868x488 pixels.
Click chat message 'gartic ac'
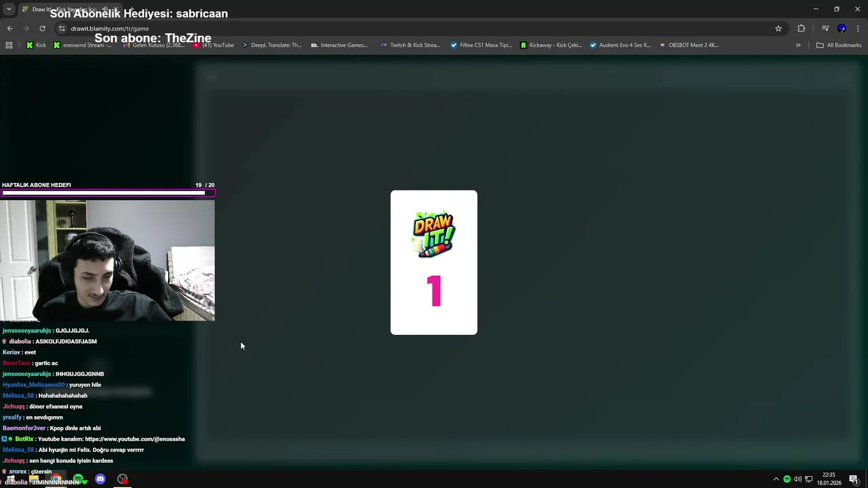(x=46, y=363)
